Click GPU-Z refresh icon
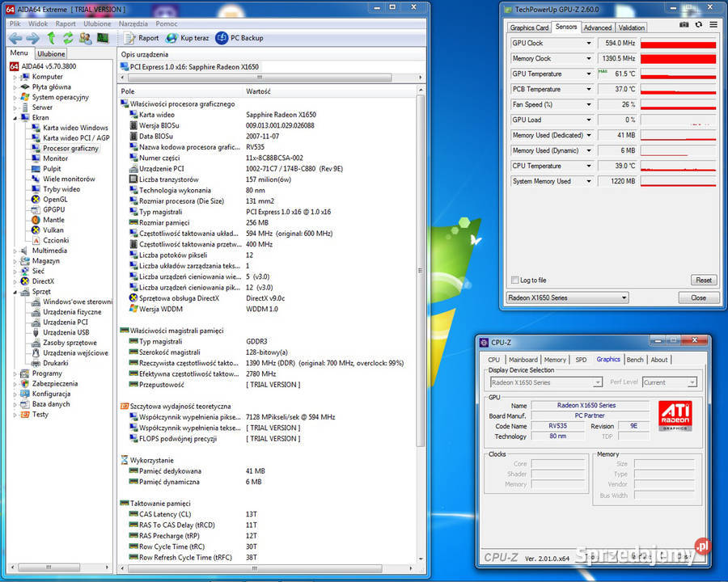 (x=699, y=24)
